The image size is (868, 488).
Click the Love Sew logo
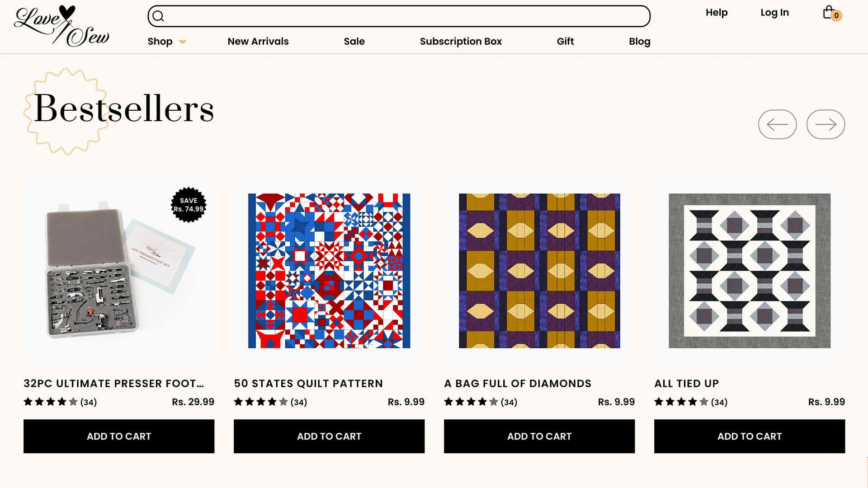[61, 26]
